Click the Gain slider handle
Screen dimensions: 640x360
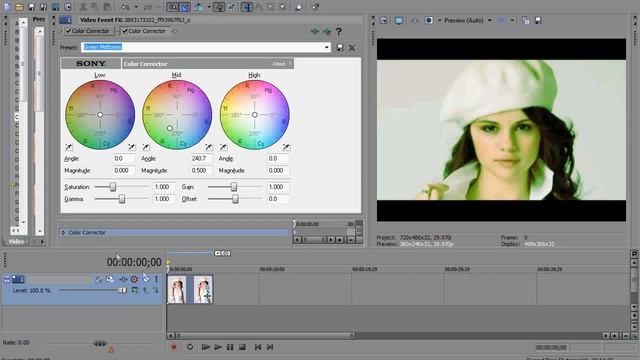coord(233,187)
